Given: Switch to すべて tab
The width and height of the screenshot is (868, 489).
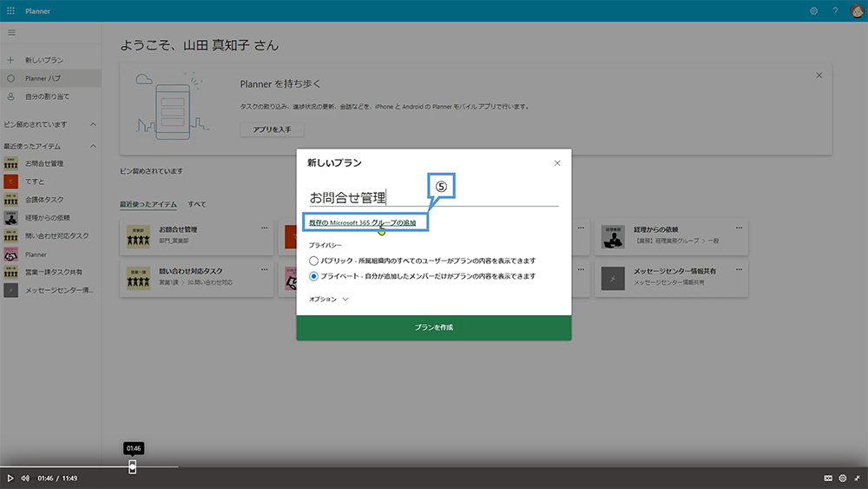Looking at the screenshot, I should pos(196,204).
